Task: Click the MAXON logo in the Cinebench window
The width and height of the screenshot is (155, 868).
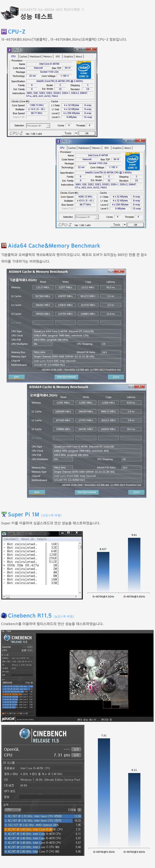Action: tap(8, 719)
